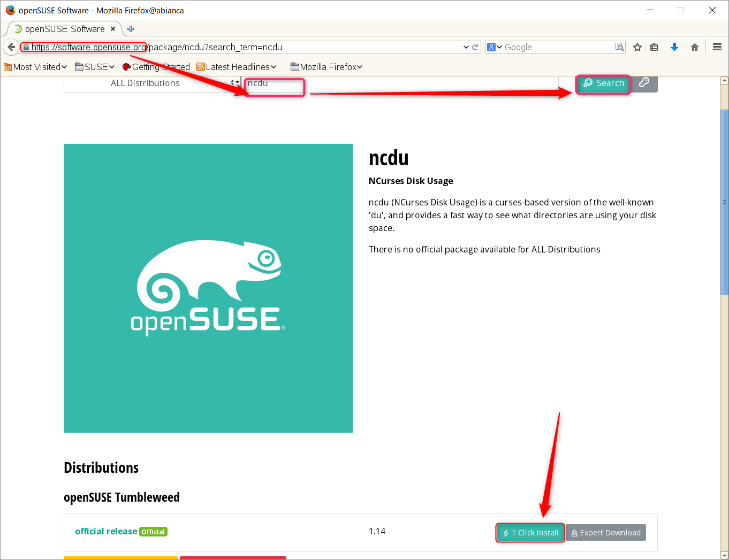Viewport: 729px width, 560px height.
Task: Show bookmarks list icon
Action: click(654, 47)
